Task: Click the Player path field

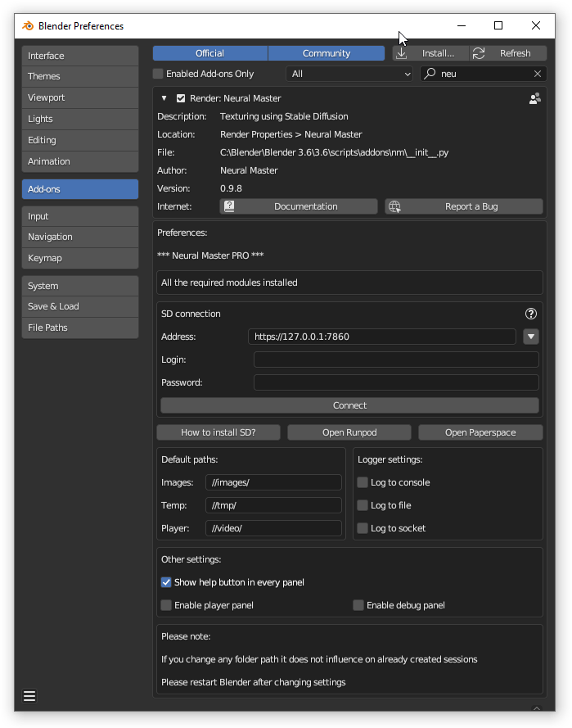Action: pos(273,528)
